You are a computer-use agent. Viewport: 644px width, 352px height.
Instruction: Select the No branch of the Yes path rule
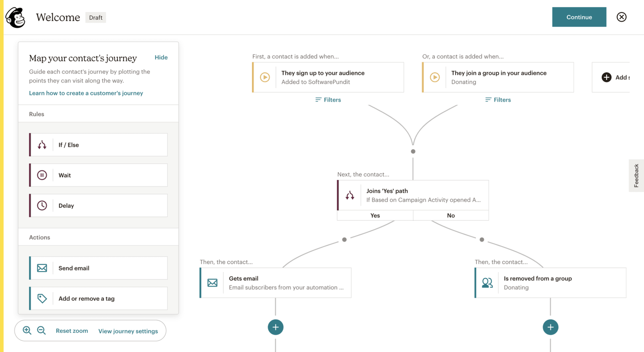click(x=450, y=215)
